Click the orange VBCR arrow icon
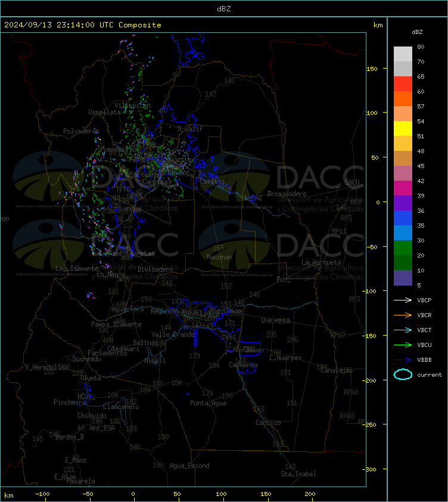The width and height of the screenshot is (448, 502). pos(403,315)
